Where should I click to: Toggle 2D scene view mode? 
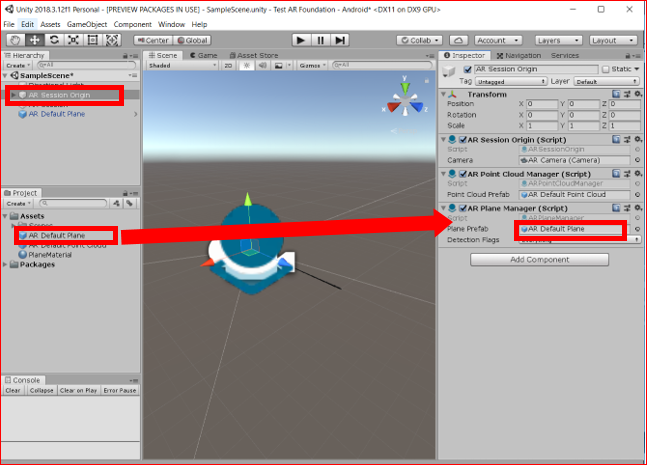(x=228, y=65)
